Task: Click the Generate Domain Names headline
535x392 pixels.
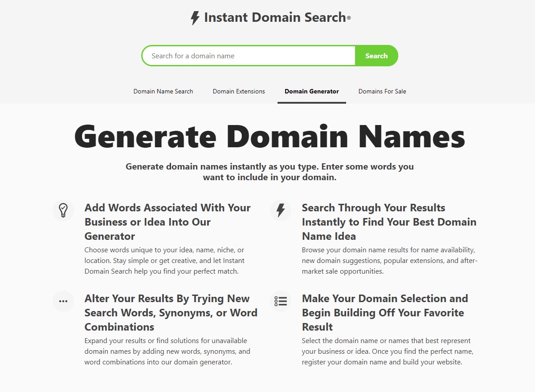Action: tap(270, 136)
